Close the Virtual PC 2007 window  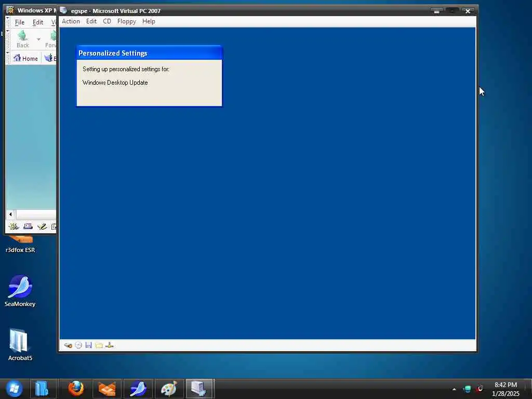[x=468, y=11]
